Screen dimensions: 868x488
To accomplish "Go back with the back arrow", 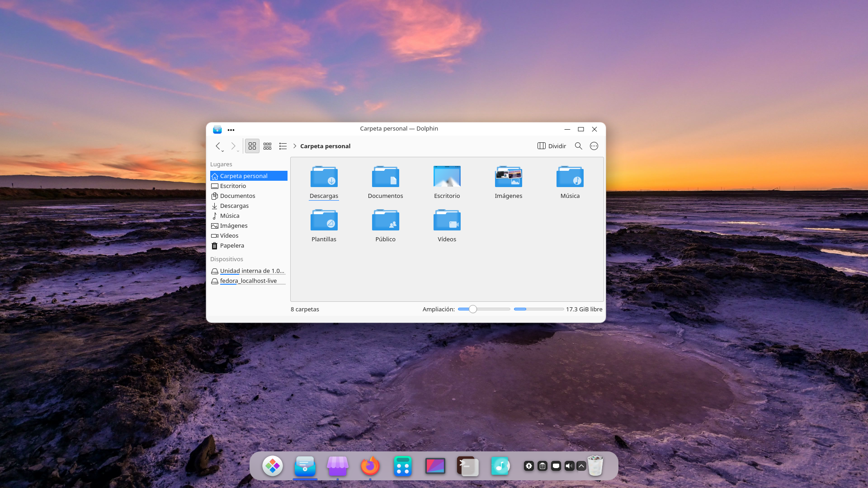I will coord(218,146).
